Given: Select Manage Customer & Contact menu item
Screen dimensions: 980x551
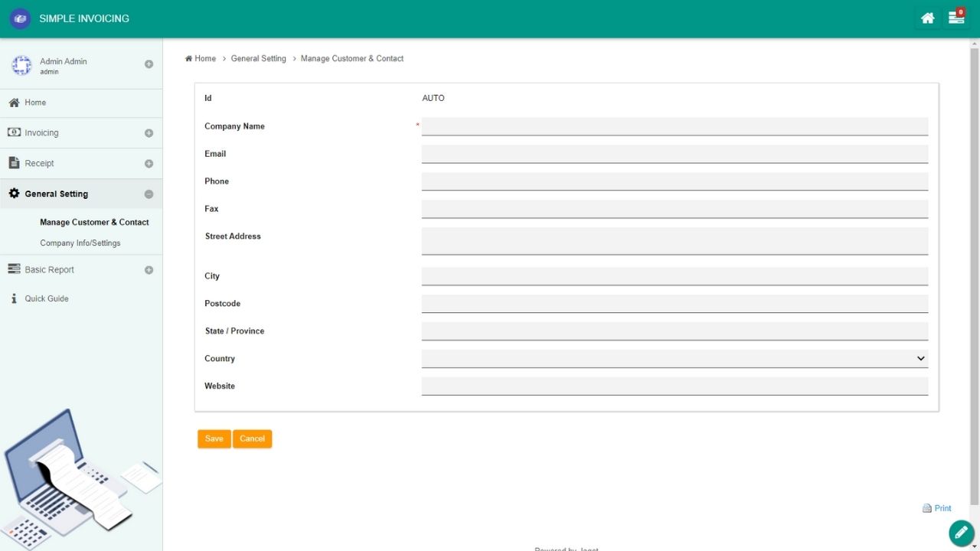Looking at the screenshot, I should pyautogui.click(x=94, y=222).
